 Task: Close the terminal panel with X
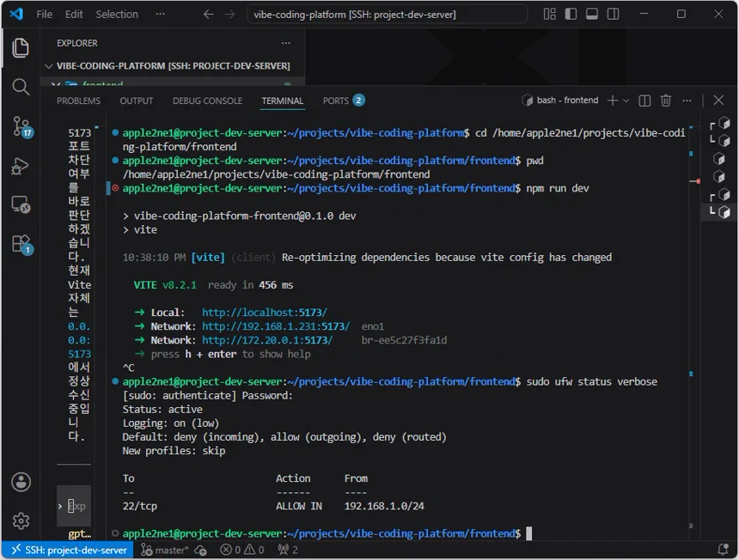click(x=718, y=100)
